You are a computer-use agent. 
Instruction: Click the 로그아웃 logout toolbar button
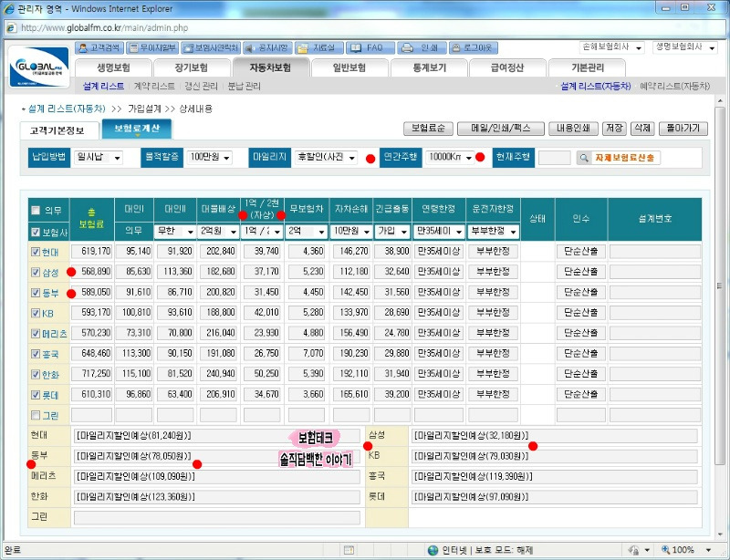(x=473, y=48)
